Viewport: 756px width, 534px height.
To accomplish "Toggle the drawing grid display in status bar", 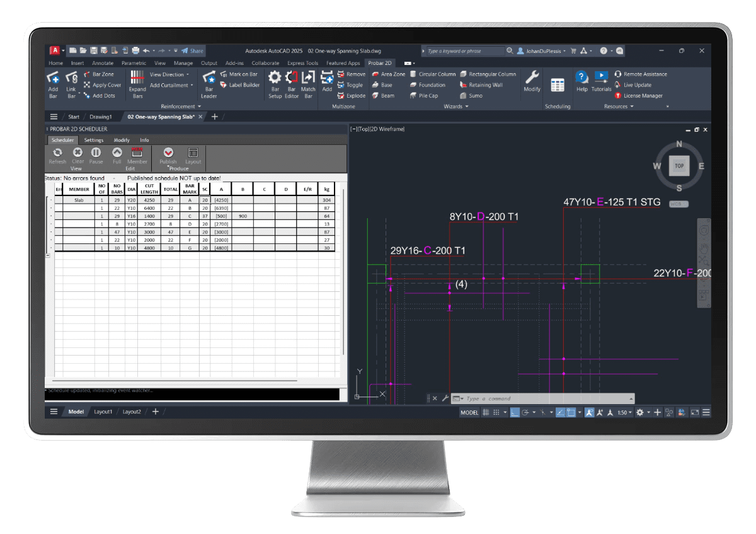I will tap(486, 412).
